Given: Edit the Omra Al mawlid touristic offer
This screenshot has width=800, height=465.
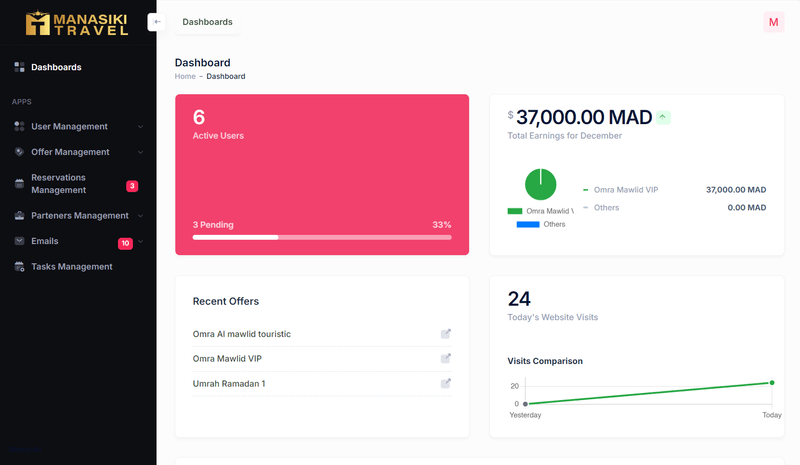Looking at the screenshot, I should point(446,334).
